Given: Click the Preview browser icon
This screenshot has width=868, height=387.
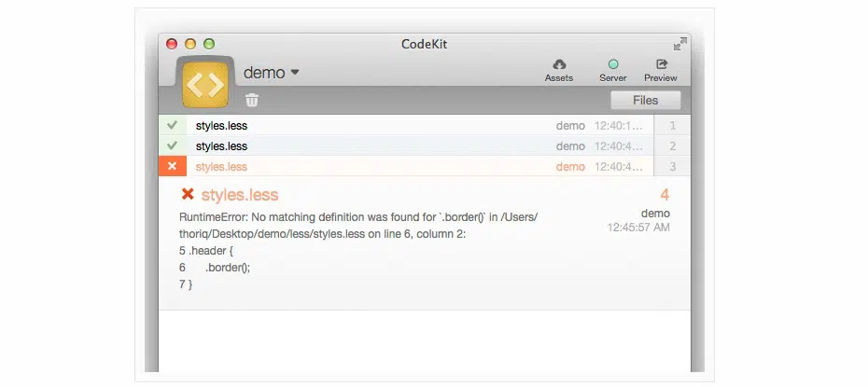Looking at the screenshot, I should (661, 64).
